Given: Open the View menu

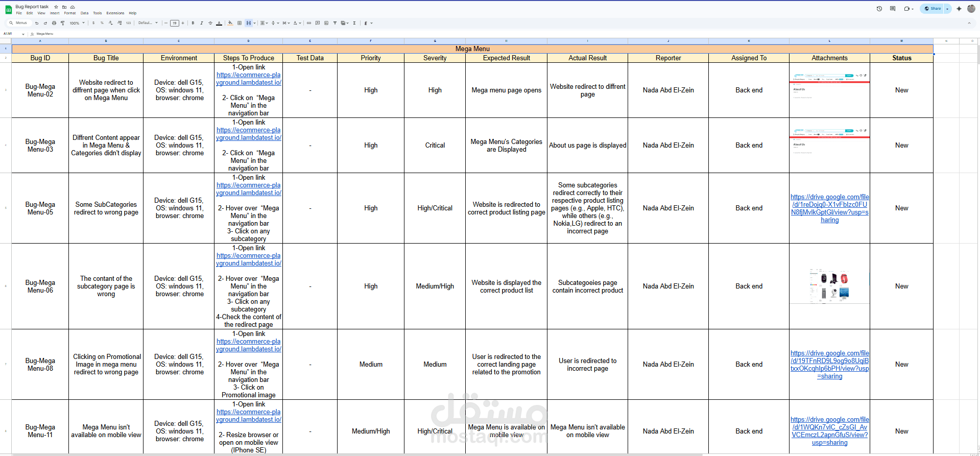Looking at the screenshot, I should (x=41, y=13).
